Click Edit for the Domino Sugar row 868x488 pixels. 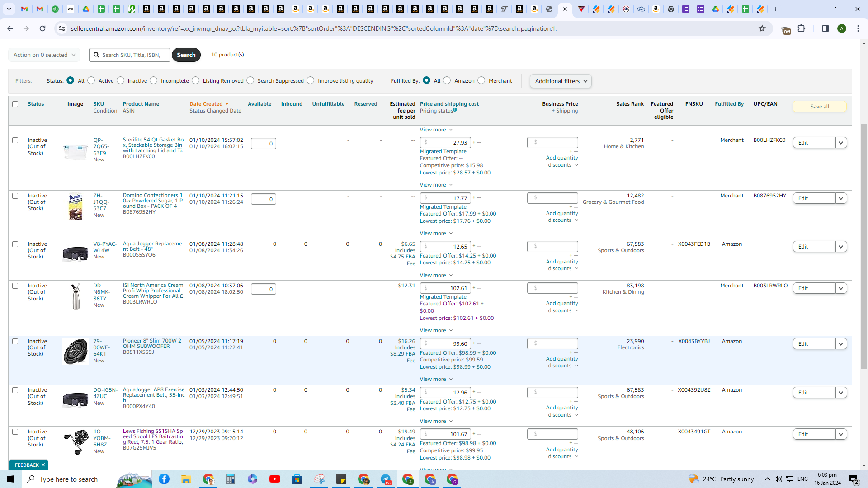click(x=814, y=198)
